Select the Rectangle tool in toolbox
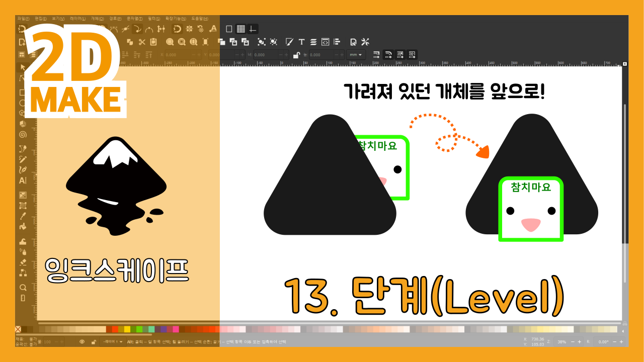Image resolution: width=644 pixels, height=362 pixels. [x=23, y=93]
